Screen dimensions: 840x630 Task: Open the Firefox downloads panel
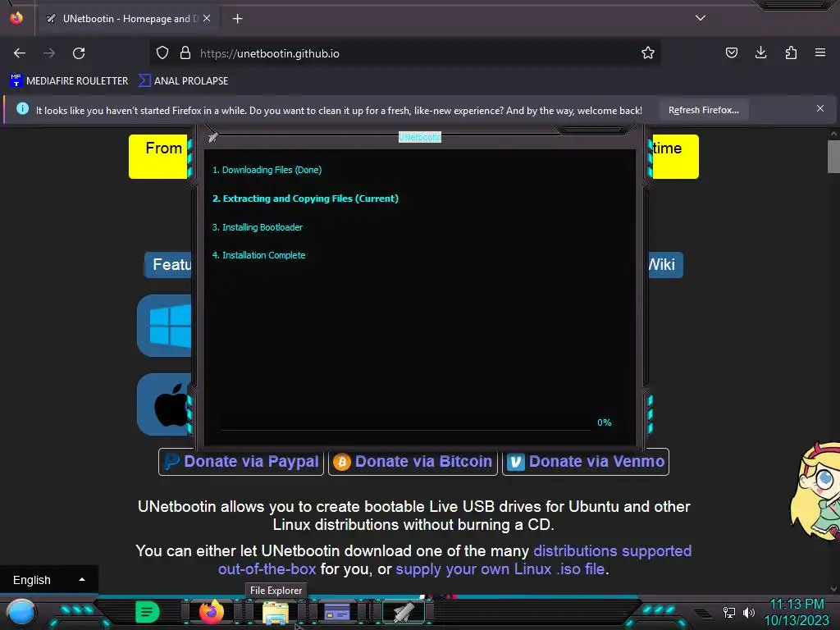click(x=760, y=52)
